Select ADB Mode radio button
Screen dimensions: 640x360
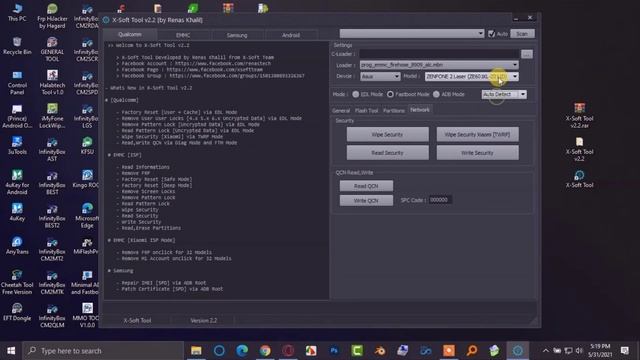coord(436,94)
